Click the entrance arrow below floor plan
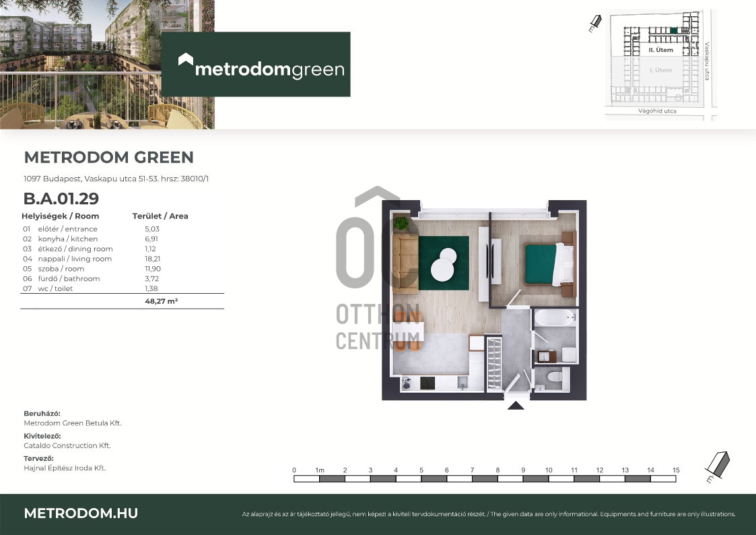This screenshot has width=756, height=535. [x=516, y=406]
